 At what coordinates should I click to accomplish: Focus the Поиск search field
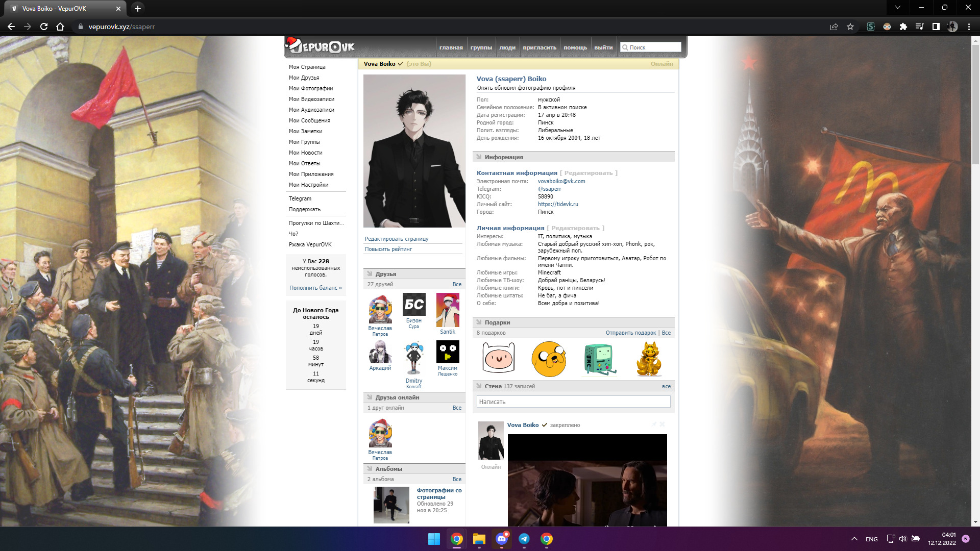[650, 47]
